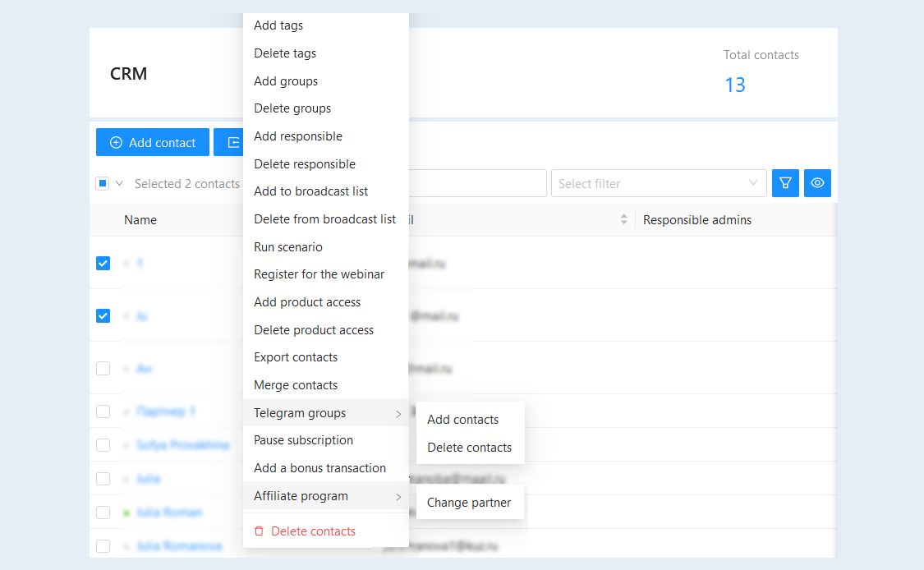This screenshot has width=924, height=570.
Task: Sort by the email column arrows
Action: pos(623,220)
